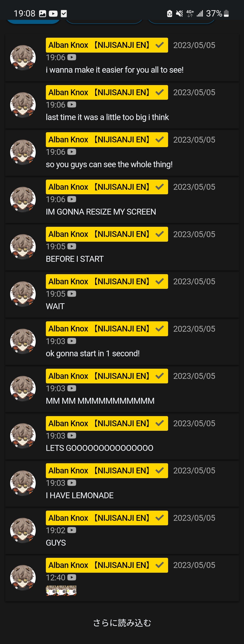This screenshot has height=644, width=244.
Task: Open YouTube notification icon in status bar
Action: tap(53, 14)
